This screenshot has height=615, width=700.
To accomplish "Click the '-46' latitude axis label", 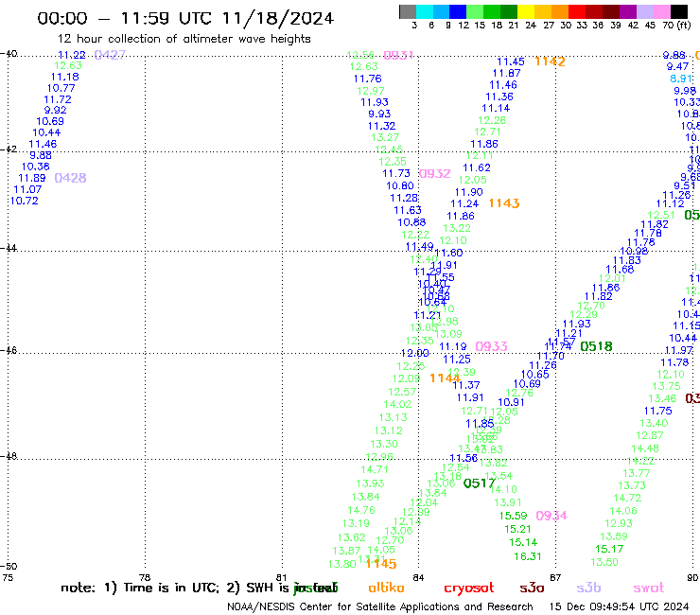I will (x=9, y=351).
